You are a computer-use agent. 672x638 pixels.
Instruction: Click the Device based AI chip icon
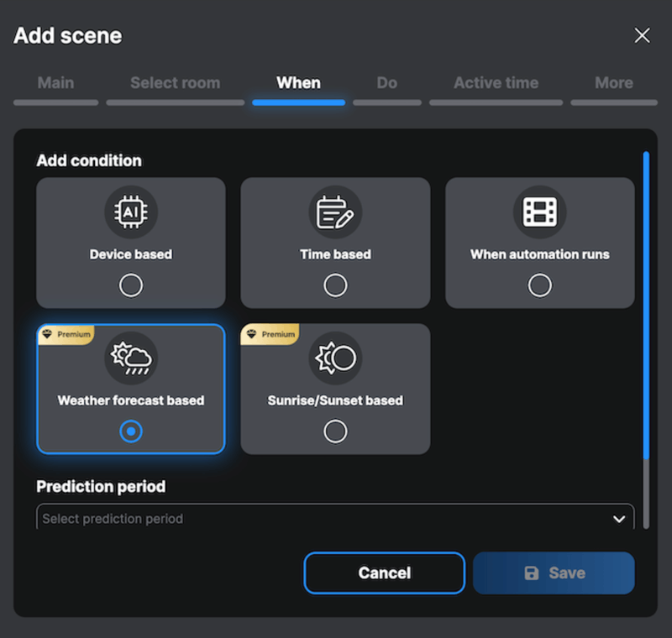pos(130,212)
